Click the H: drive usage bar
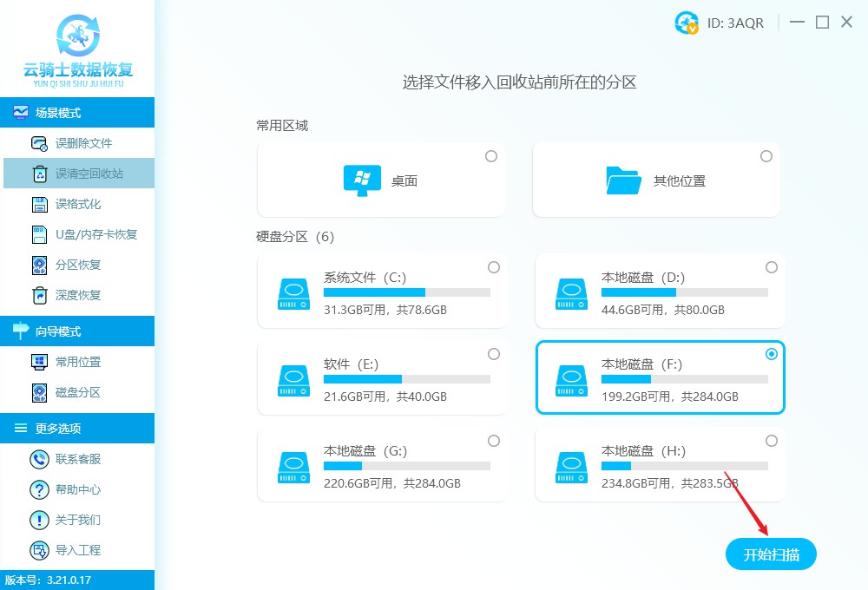868x590 pixels. 685,466
